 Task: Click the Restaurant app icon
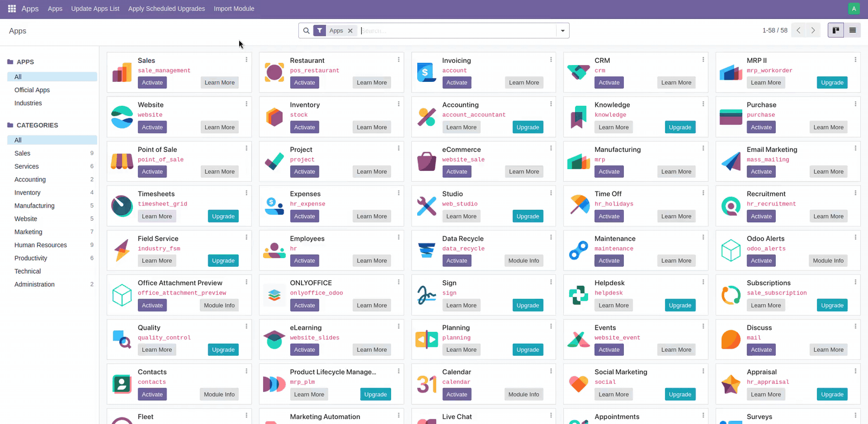point(275,72)
